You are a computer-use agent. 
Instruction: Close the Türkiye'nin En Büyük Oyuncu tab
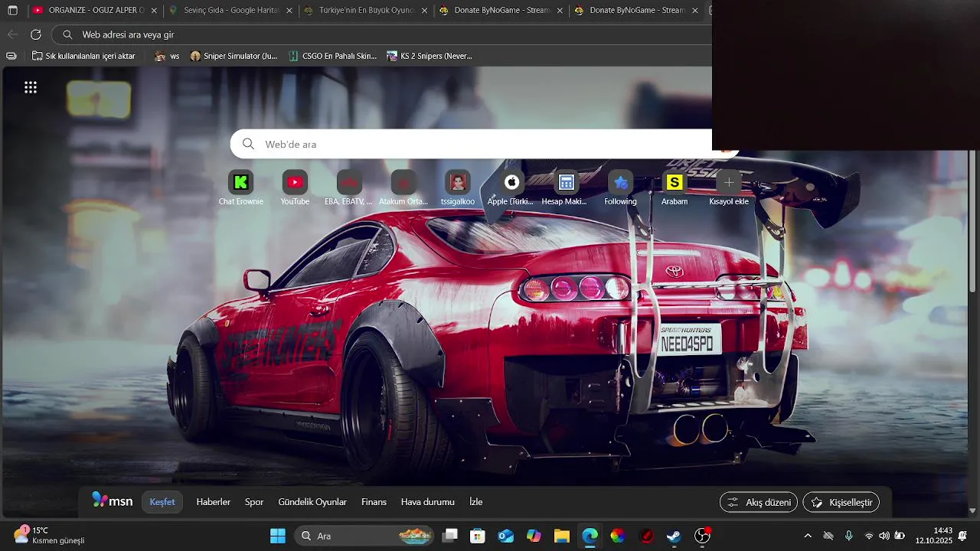pos(425,11)
